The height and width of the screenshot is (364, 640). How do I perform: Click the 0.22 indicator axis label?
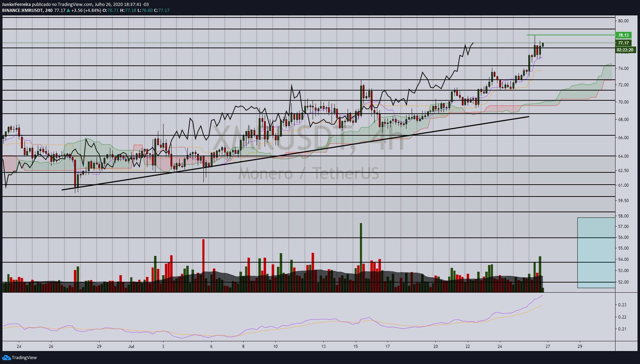(622, 317)
